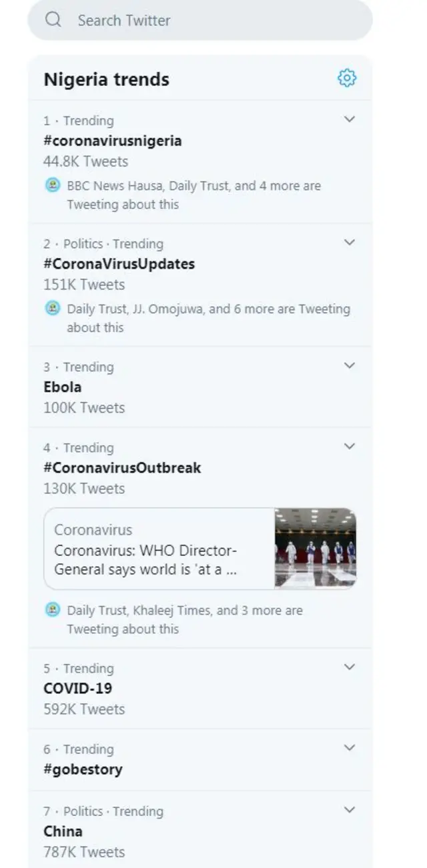Open the COVID-19 trending topic
This screenshot has width=427, height=868.
point(77,688)
